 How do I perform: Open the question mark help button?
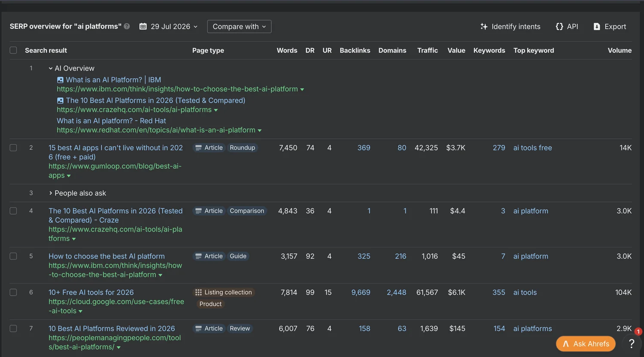pyautogui.click(x=632, y=344)
